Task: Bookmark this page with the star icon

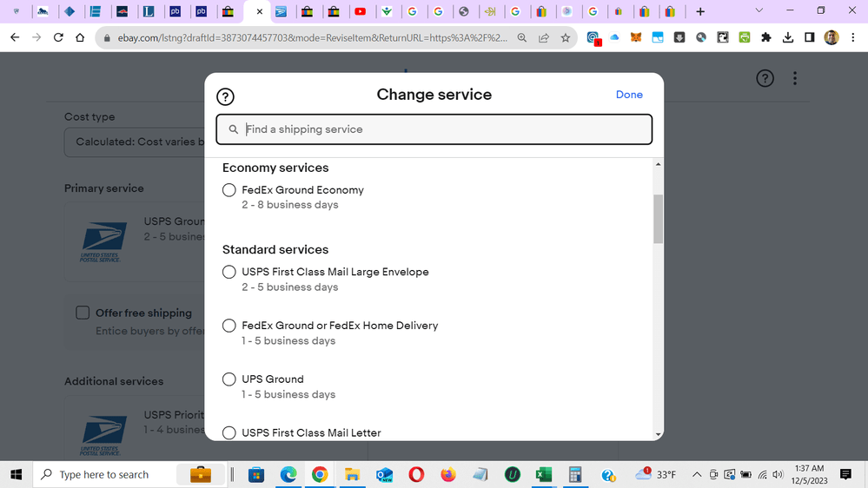Action: (565, 37)
